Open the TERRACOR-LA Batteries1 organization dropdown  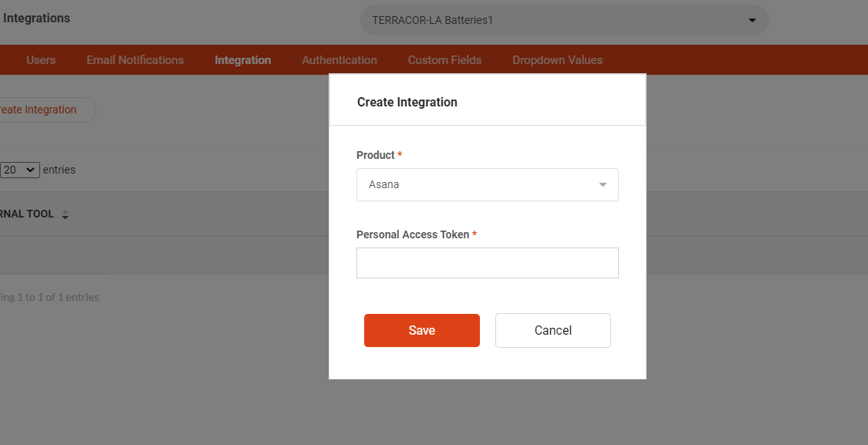tap(564, 21)
